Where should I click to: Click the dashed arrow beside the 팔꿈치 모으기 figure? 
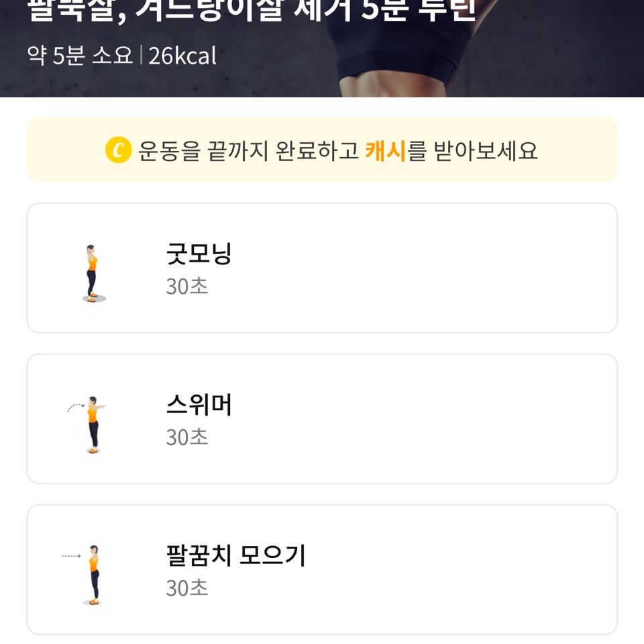click(70, 556)
